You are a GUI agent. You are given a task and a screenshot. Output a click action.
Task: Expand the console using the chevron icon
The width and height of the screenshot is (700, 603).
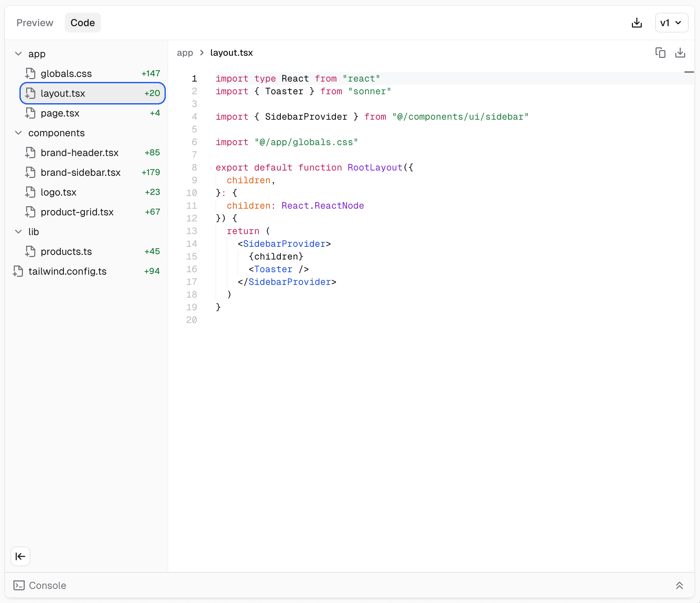pyautogui.click(x=680, y=585)
